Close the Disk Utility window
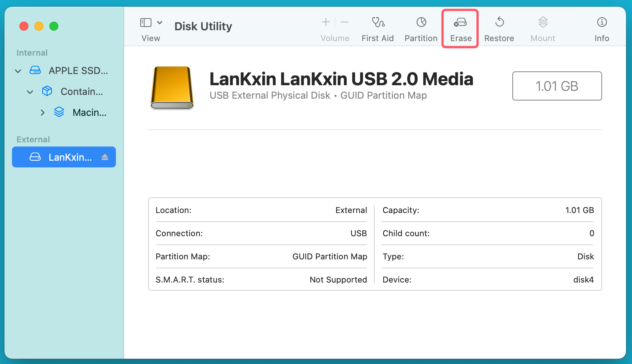632x364 pixels. tap(24, 26)
